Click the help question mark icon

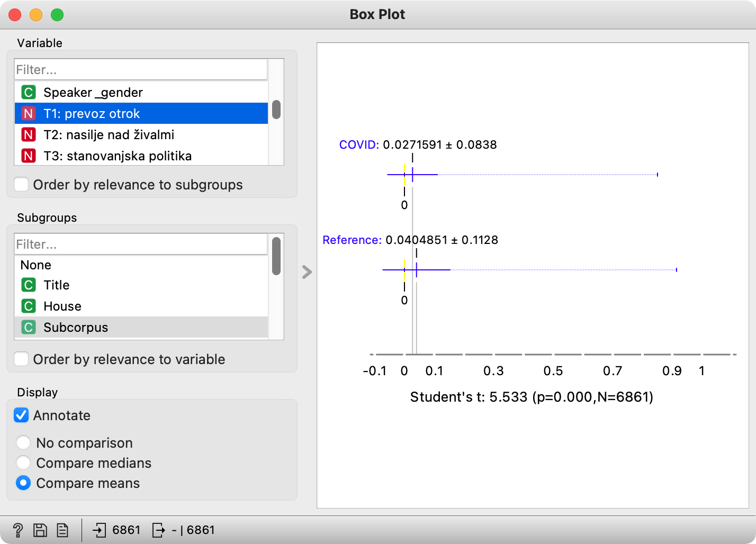tap(17, 530)
